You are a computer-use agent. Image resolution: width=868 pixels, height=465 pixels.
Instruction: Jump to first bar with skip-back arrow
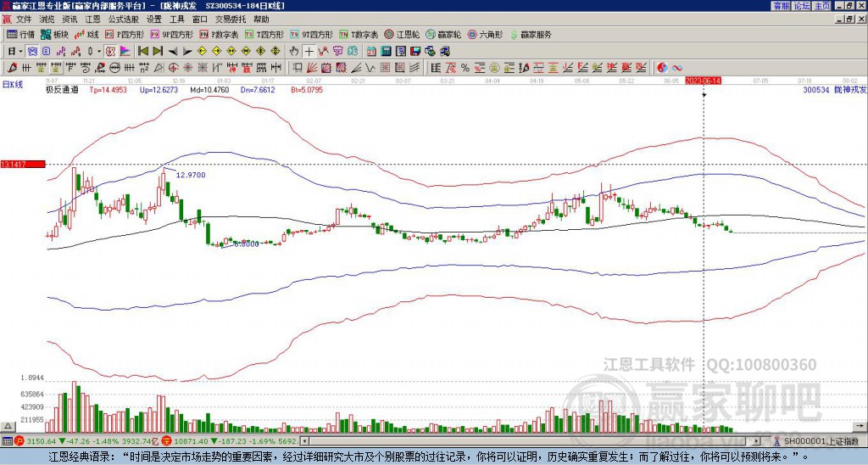pyautogui.click(x=142, y=51)
